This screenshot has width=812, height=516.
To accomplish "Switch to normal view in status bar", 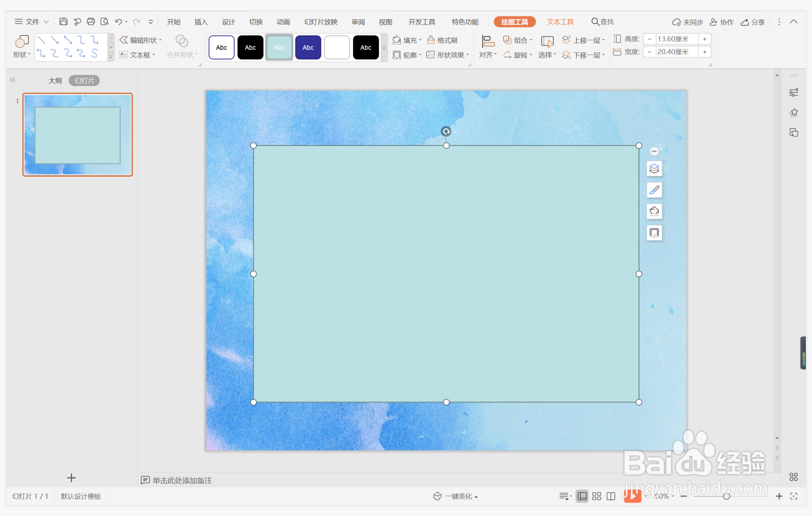I will tap(582, 496).
